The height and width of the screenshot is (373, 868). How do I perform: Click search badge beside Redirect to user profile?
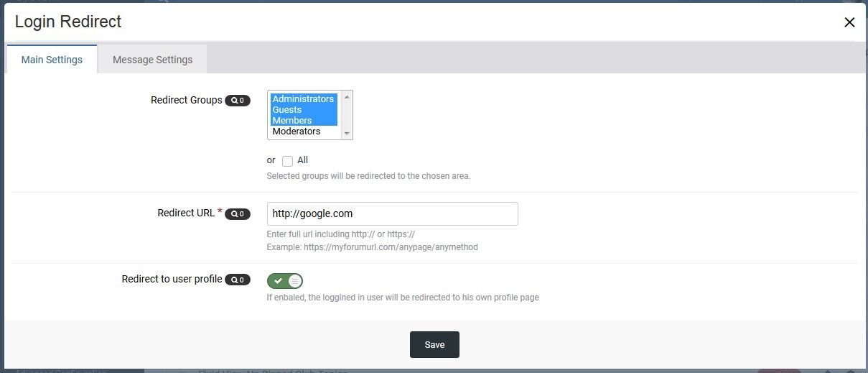(238, 280)
